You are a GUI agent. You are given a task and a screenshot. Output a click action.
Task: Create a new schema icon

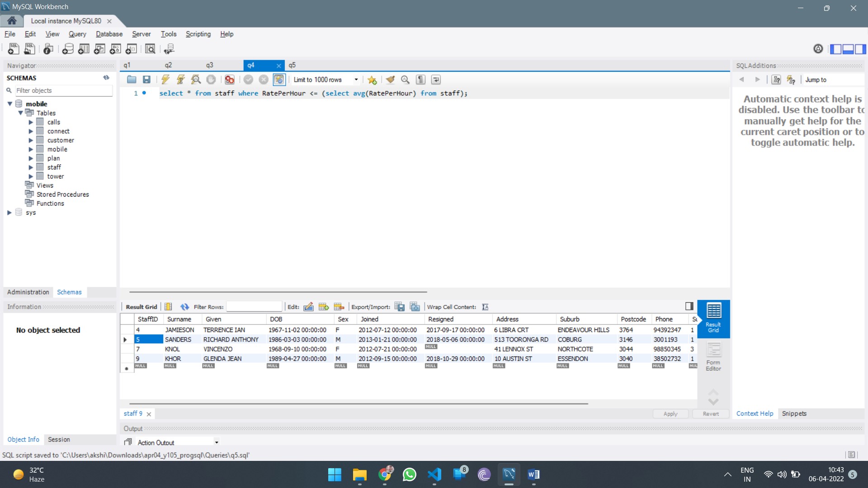pyautogui.click(x=68, y=49)
